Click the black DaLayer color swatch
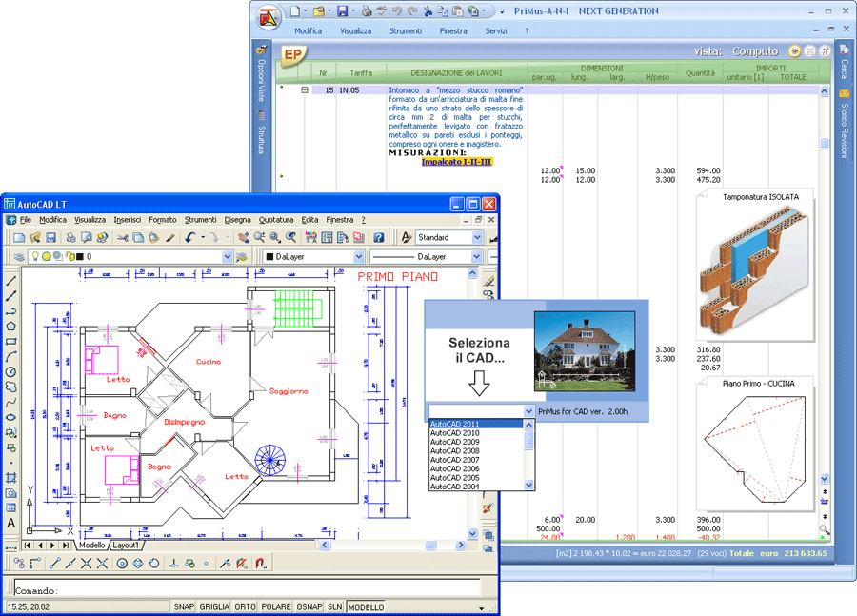The image size is (857, 616). (269, 256)
